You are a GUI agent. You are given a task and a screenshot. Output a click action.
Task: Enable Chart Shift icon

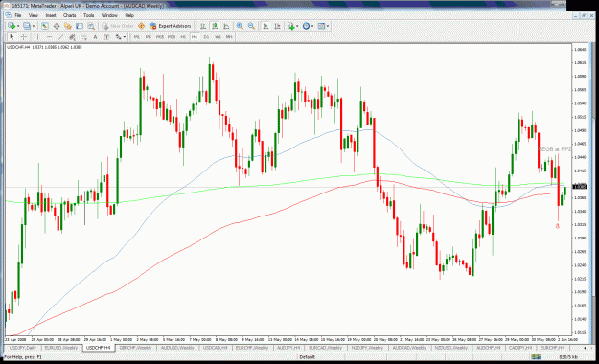(x=277, y=26)
